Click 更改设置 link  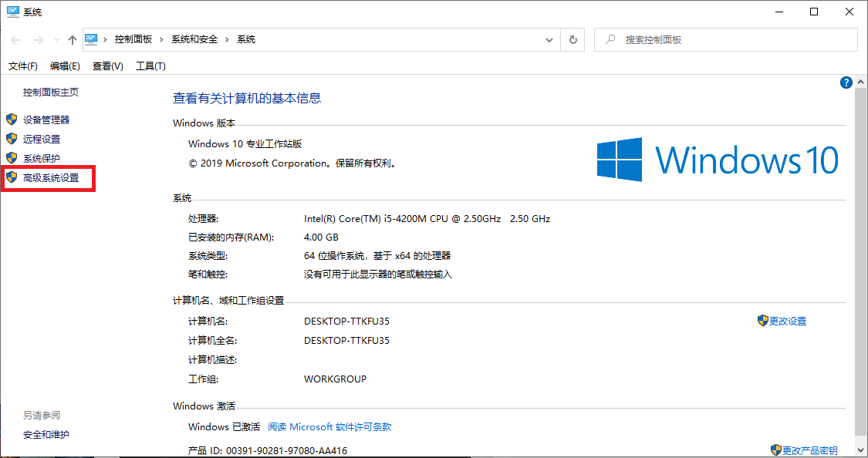[788, 322]
